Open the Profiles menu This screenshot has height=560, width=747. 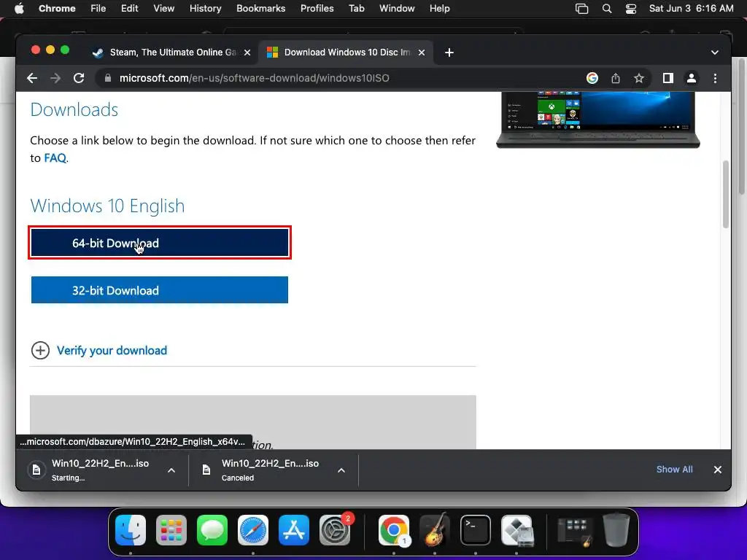pyautogui.click(x=317, y=9)
